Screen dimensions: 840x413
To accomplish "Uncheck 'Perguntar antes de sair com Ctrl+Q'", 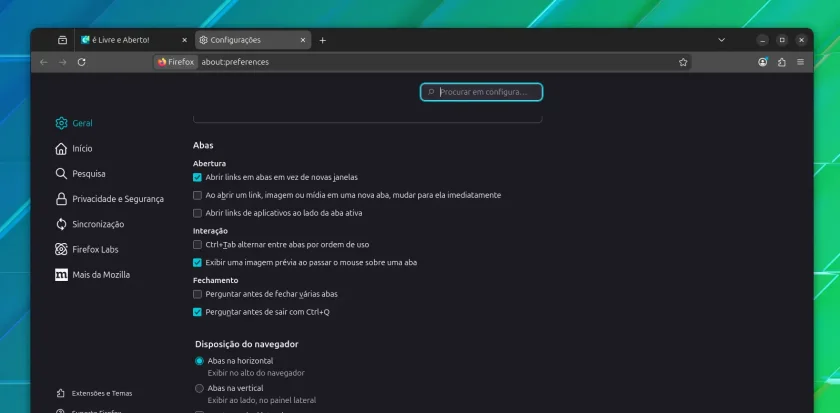I will (197, 312).
